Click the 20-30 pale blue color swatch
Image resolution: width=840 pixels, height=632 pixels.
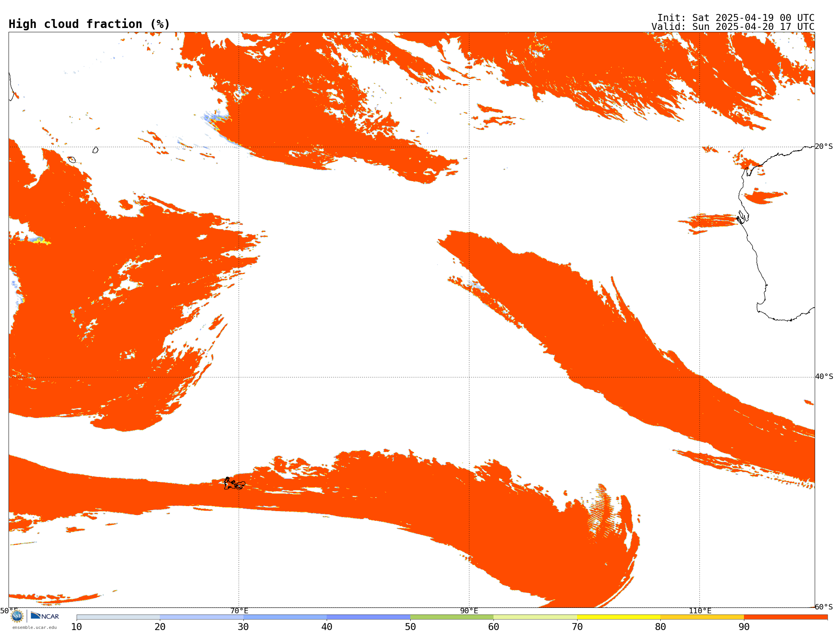click(x=201, y=617)
